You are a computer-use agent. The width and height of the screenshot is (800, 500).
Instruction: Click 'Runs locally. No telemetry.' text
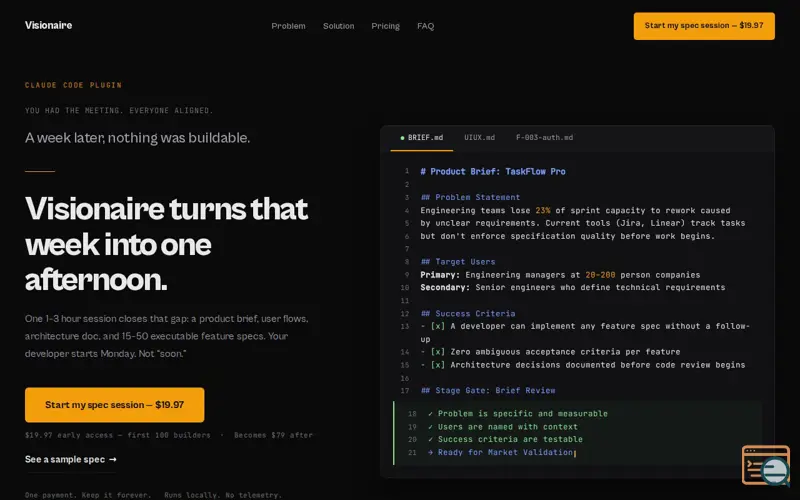(x=223, y=495)
